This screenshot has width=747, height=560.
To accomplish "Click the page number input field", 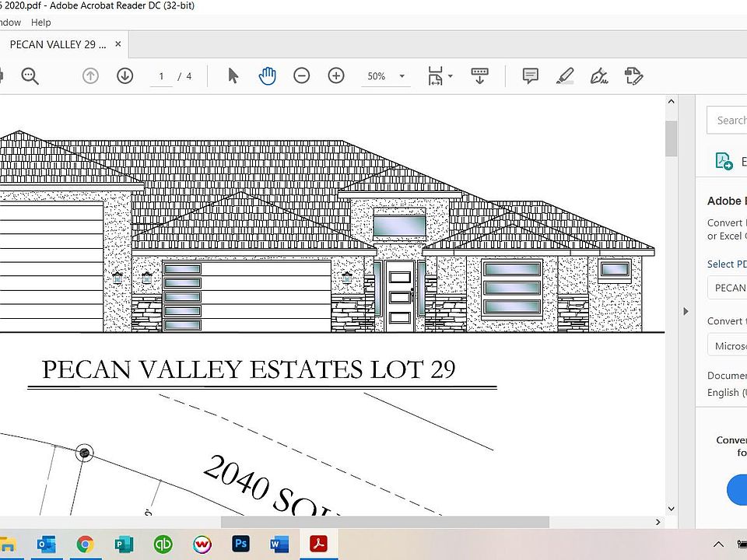I will [x=162, y=76].
